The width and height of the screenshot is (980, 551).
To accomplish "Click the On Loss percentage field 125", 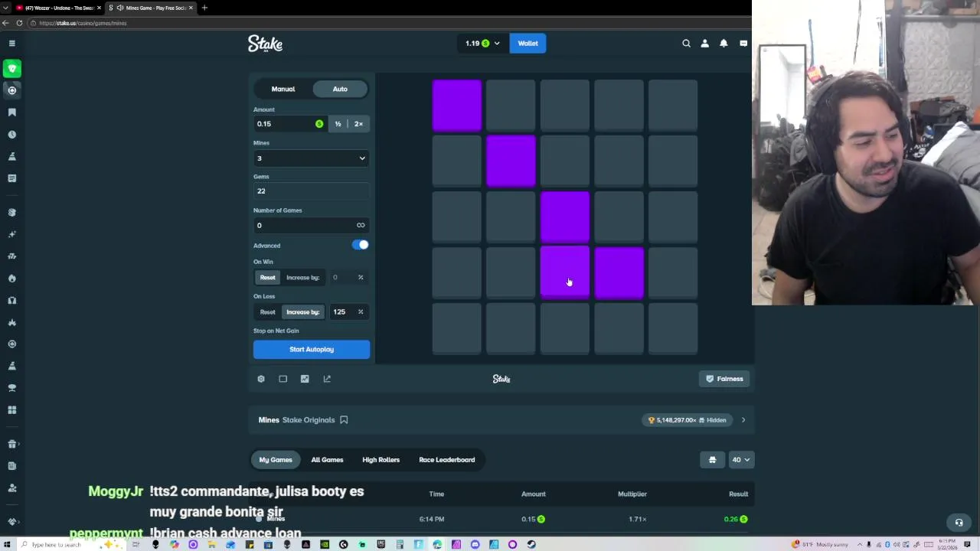I will pos(349,311).
